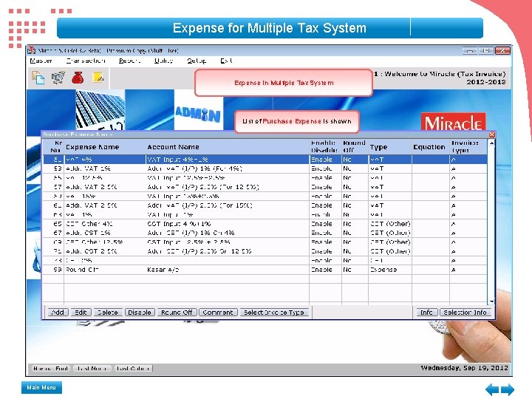The image size is (532, 399).
Task: Click the Delete button
Action: [x=108, y=312]
